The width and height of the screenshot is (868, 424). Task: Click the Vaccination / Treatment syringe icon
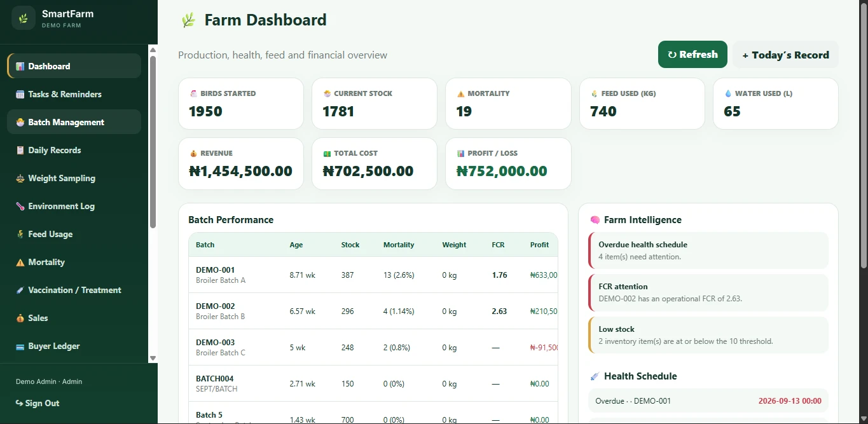tap(20, 290)
